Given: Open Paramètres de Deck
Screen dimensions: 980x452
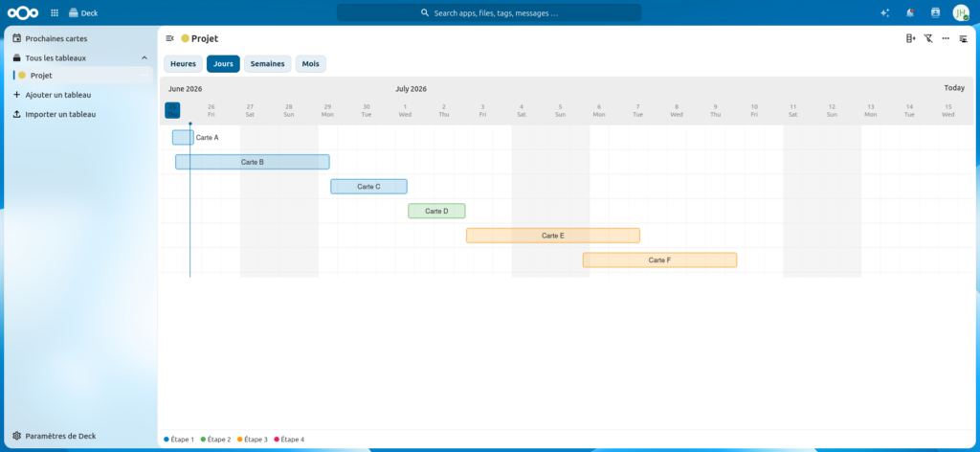Looking at the screenshot, I should [x=78, y=436].
